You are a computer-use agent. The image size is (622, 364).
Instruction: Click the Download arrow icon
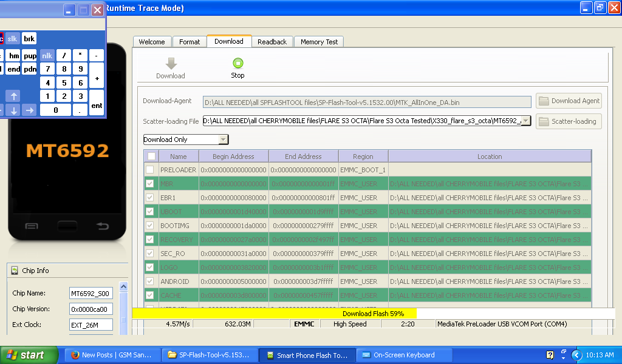[x=171, y=64]
